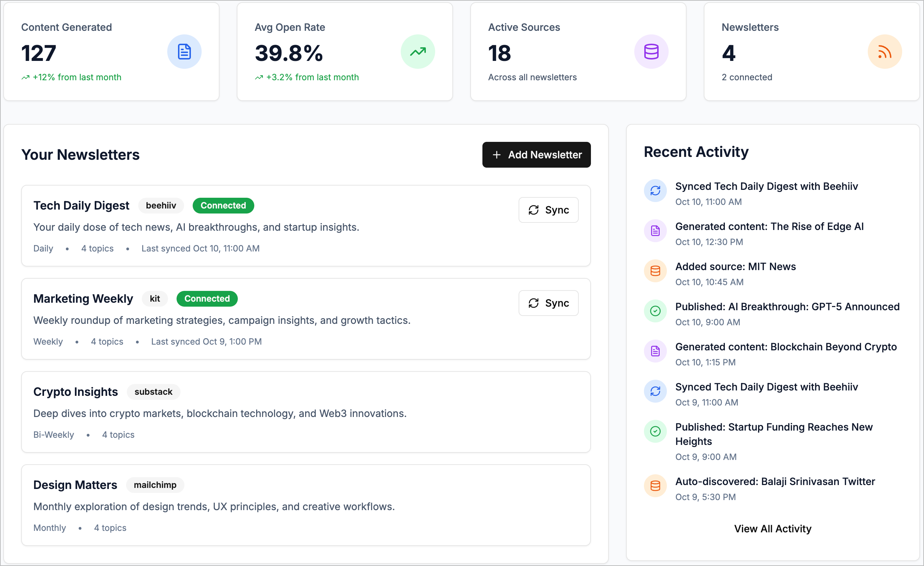The width and height of the screenshot is (924, 566).
Task: Open View All Activity link
Action: 773,528
